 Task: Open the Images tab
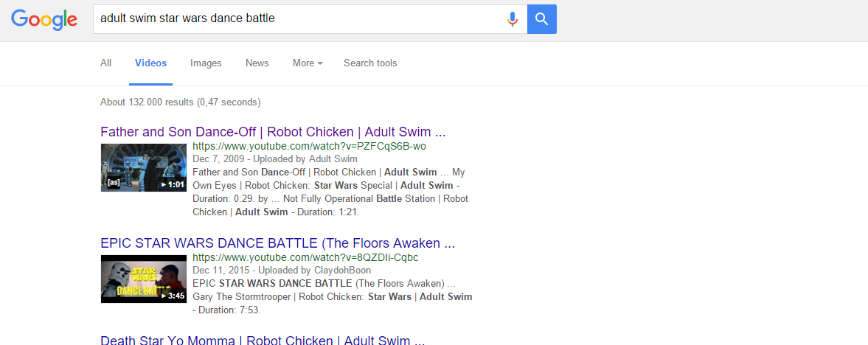click(206, 63)
